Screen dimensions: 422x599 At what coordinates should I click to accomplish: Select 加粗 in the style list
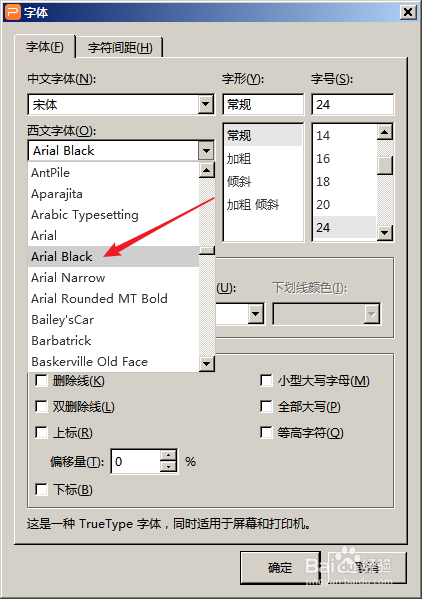pos(263,159)
